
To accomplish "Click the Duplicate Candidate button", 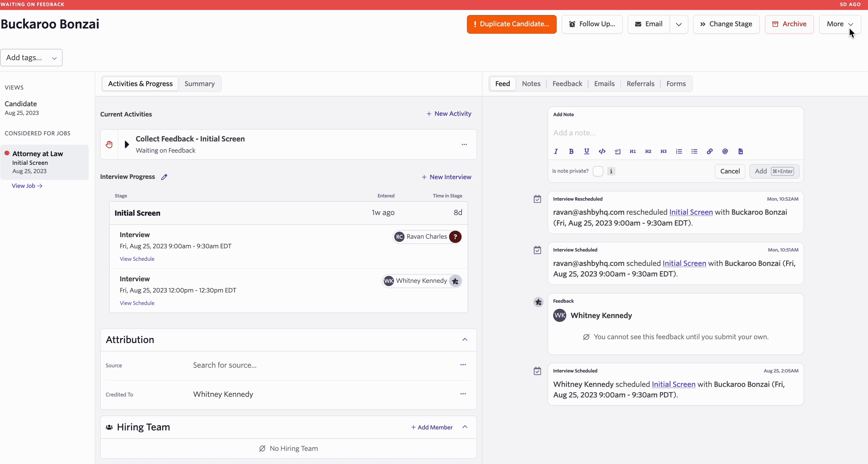I will (x=512, y=24).
